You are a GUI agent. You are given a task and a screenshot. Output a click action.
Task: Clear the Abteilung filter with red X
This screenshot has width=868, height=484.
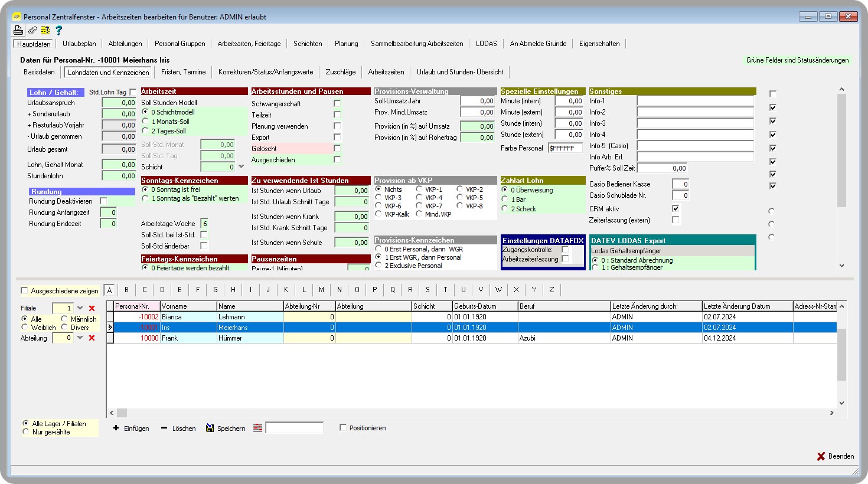click(x=92, y=338)
